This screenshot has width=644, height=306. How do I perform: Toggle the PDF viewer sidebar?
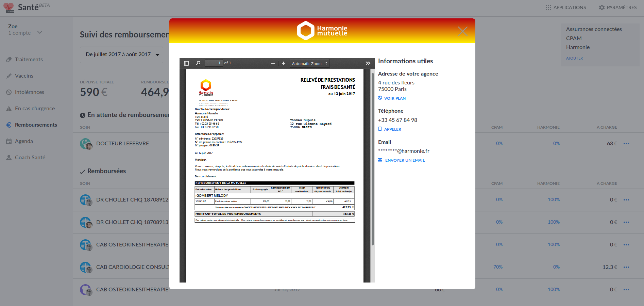pyautogui.click(x=186, y=63)
